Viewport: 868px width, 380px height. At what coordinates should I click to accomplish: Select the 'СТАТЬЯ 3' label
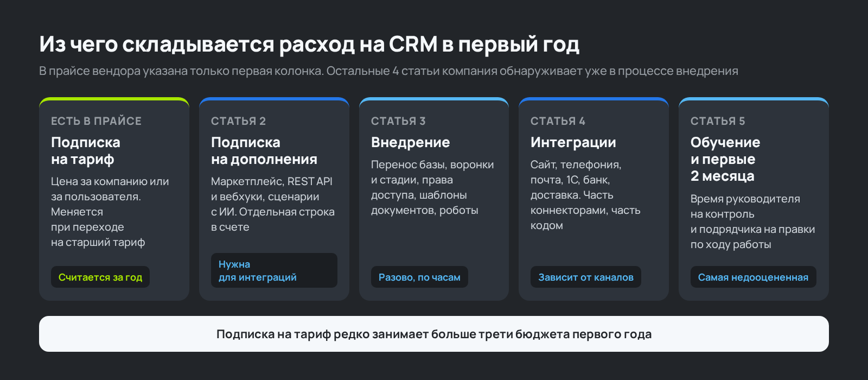click(398, 121)
